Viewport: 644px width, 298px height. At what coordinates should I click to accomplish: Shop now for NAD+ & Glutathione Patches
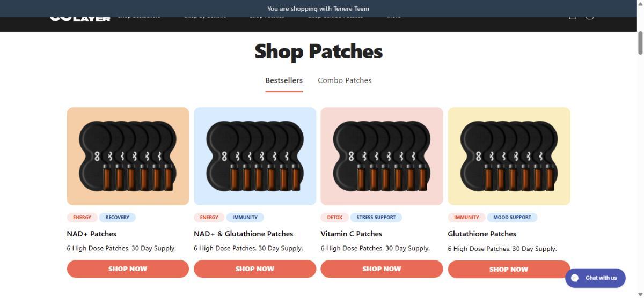click(255, 269)
